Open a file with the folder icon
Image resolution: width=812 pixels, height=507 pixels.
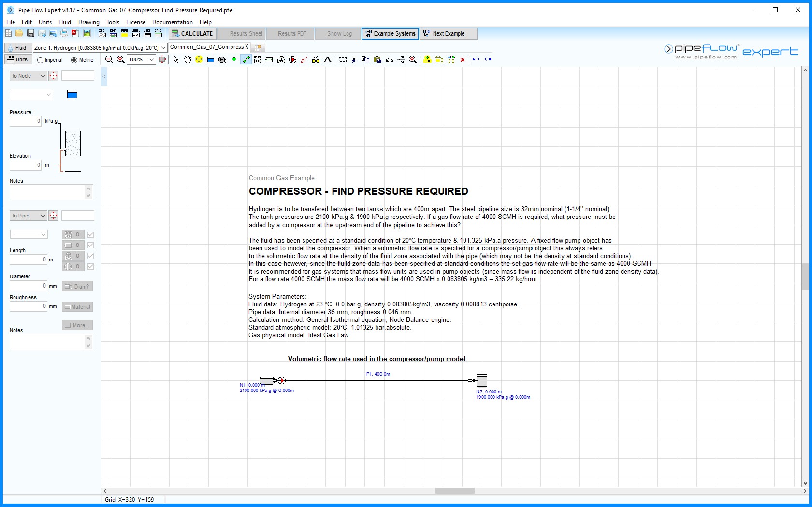pyautogui.click(x=19, y=33)
